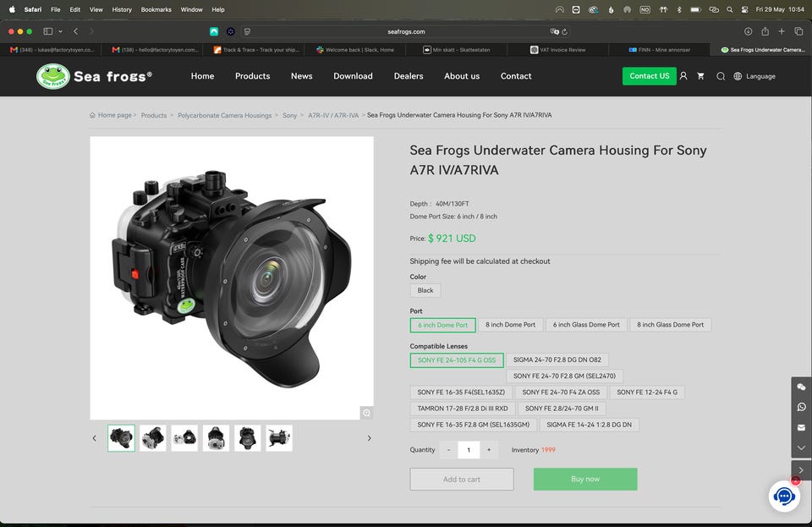The image size is (812, 527).
Task: Open Polycarbonate Camera Housings breadcrumb
Action: (x=224, y=115)
